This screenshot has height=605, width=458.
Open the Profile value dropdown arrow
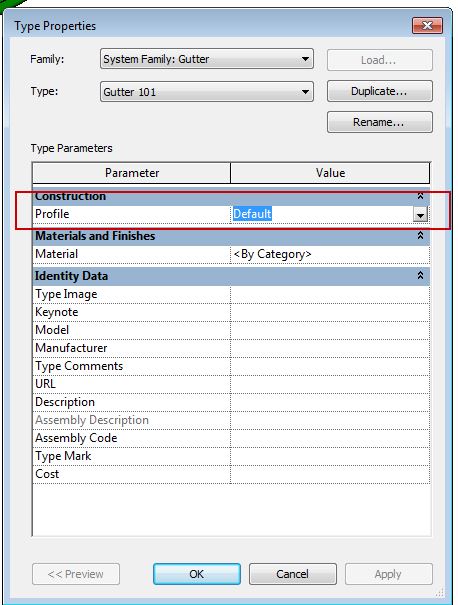pyautogui.click(x=420, y=215)
